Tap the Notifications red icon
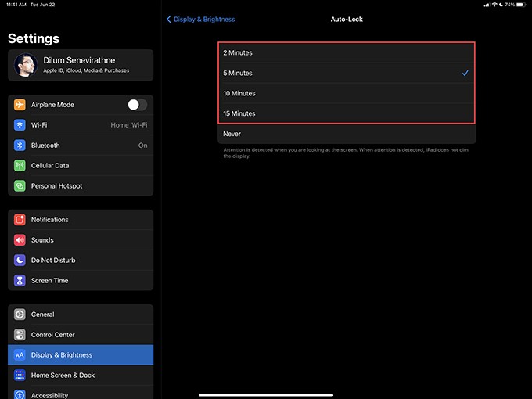532x399 pixels. pos(20,220)
